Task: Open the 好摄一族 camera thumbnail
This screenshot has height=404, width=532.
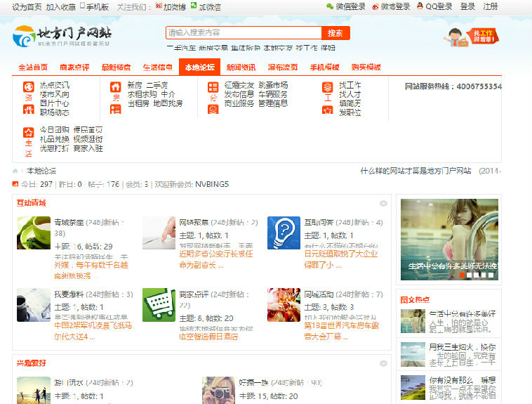Action: point(218,391)
